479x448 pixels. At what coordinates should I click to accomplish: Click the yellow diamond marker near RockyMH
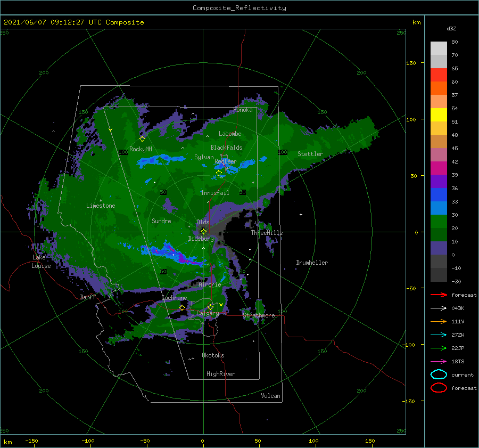(x=142, y=139)
